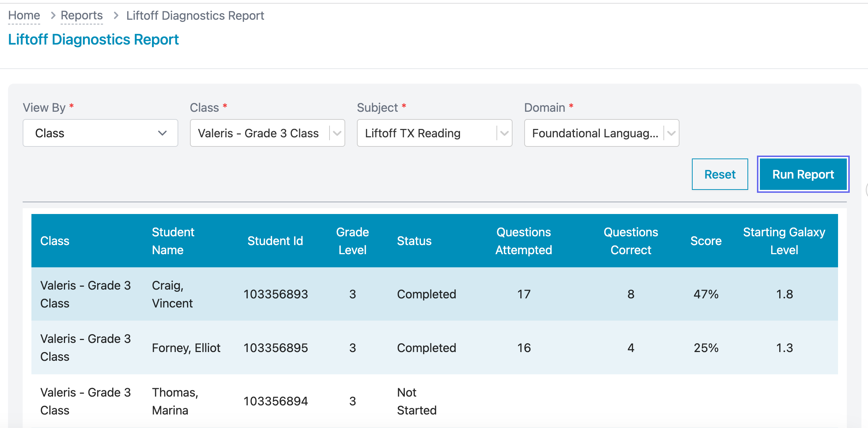
Task: Click the Score column header
Action: [706, 241]
